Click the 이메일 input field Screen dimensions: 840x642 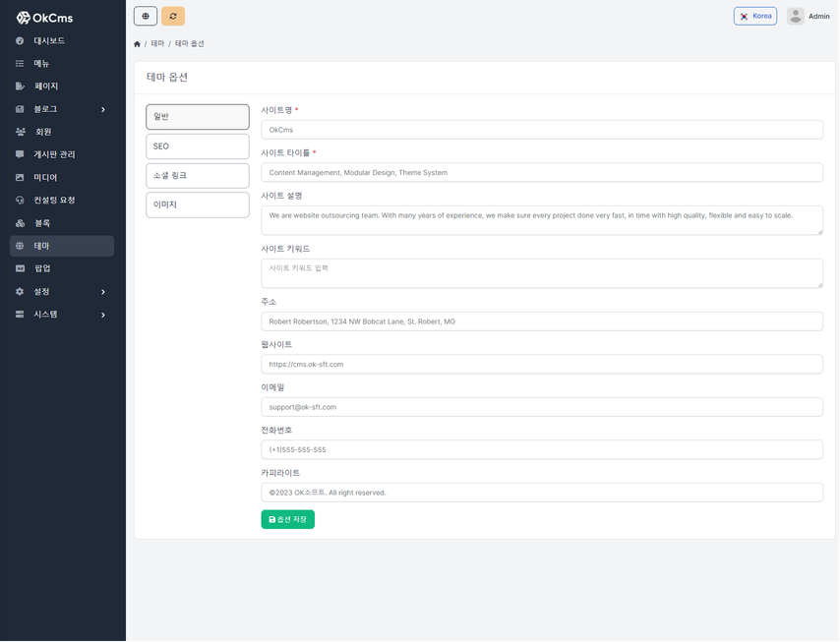(x=541, y=407)
